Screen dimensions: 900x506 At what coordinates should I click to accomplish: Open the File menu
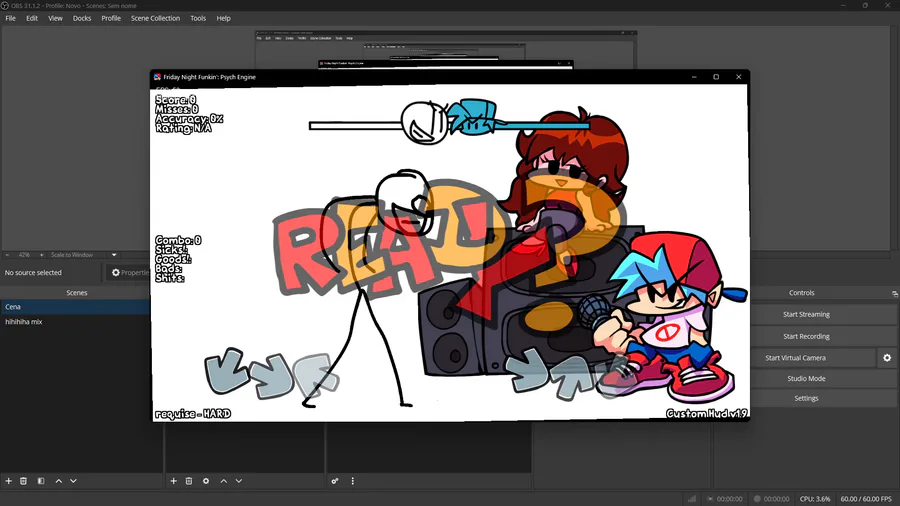tap(10, 18)
